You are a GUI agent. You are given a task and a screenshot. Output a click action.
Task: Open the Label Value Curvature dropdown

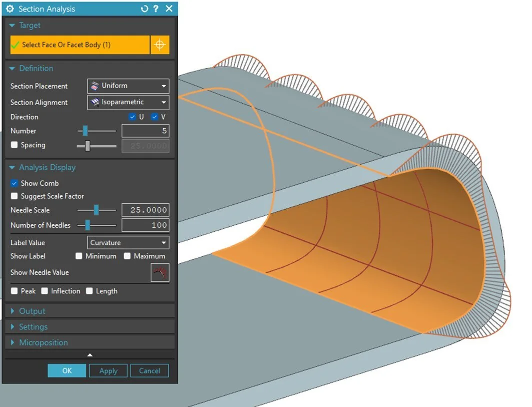tap(128, 243)
